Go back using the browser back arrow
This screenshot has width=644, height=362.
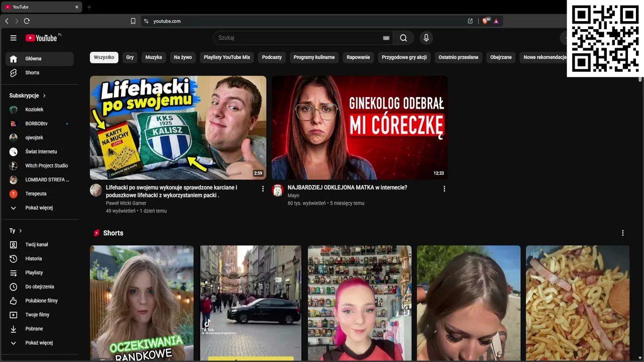click(x=7, y=21)
